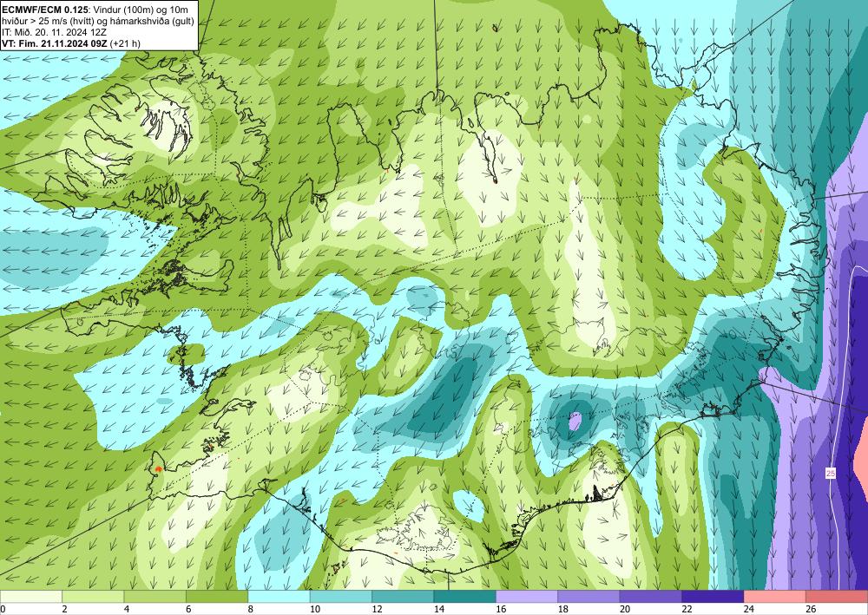The width and height of the screenshot is (868, 615).
Task: Click the light green 2–4 m/s legend swatch
Action: pyautogui.click(x=93, y=596)
